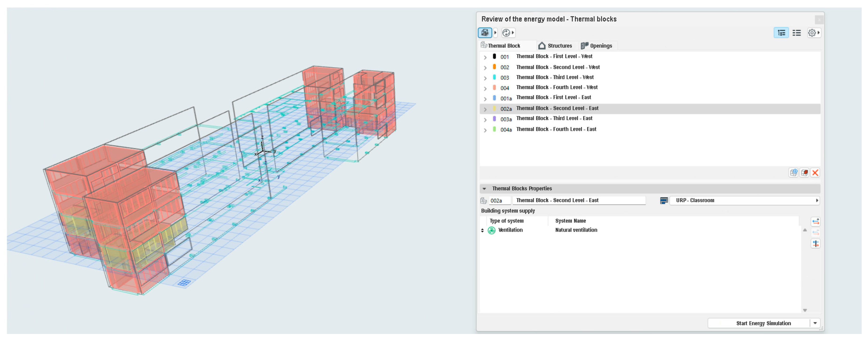868x341 pixels.
Task: Open the gear settings menu
Action: tap(812, 33)
